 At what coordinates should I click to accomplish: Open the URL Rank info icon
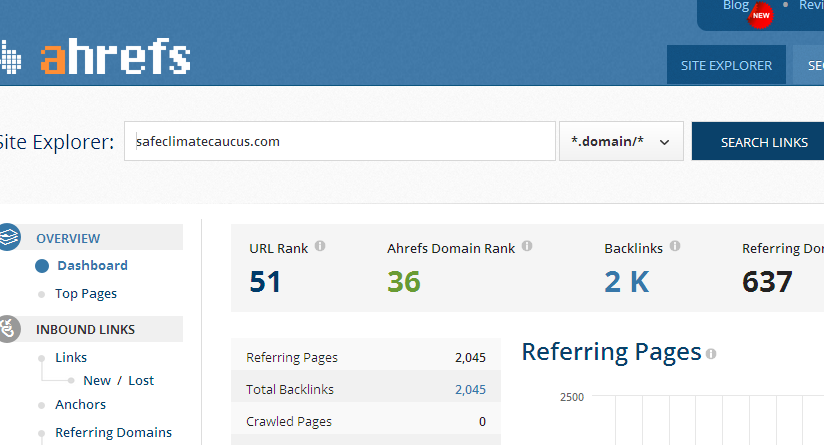(320, 246)
